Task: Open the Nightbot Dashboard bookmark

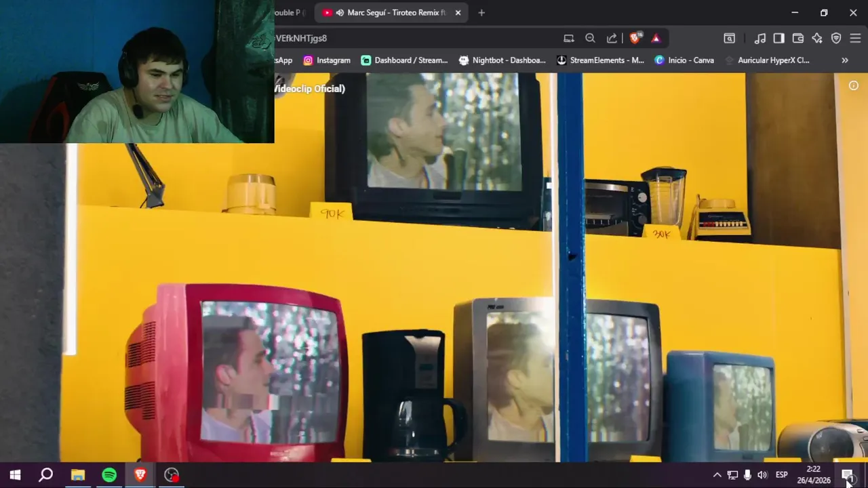Action: 502,60
